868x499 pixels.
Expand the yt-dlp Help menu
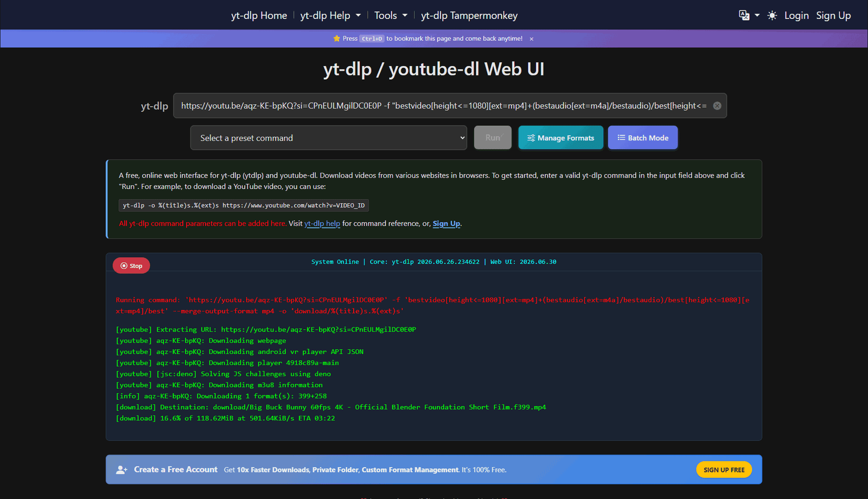[x=330, y=15]
